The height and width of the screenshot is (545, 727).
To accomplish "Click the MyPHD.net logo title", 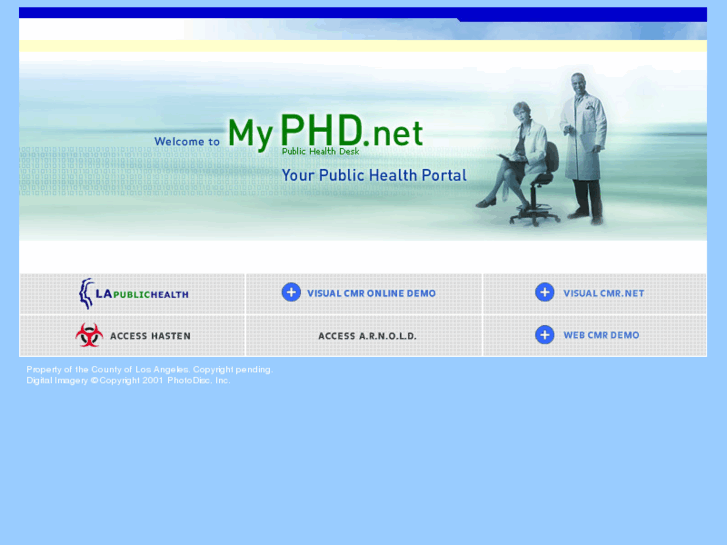I will [325, 132].
